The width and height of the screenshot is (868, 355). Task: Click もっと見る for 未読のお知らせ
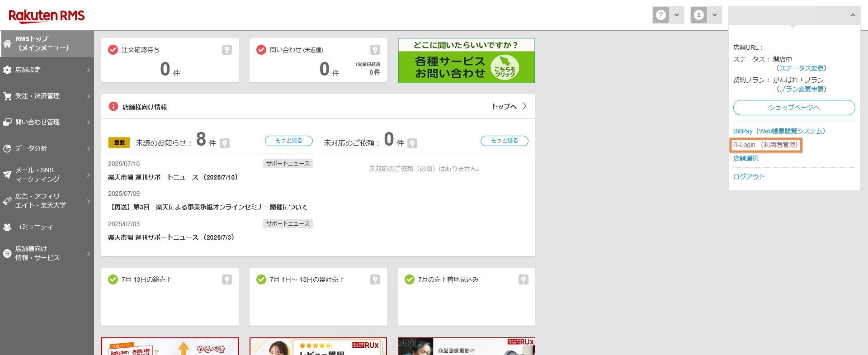pos(289,141)
